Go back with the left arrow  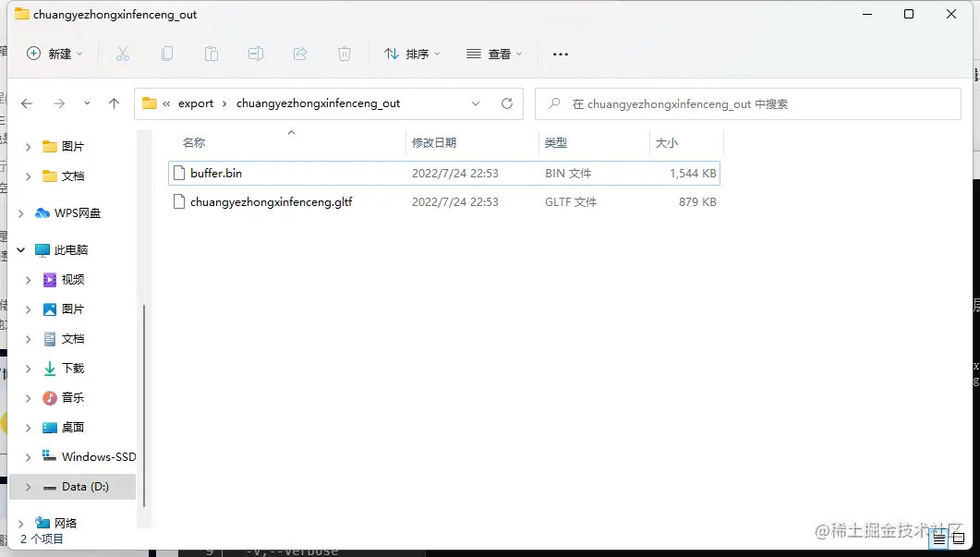(x=27, y=103)
